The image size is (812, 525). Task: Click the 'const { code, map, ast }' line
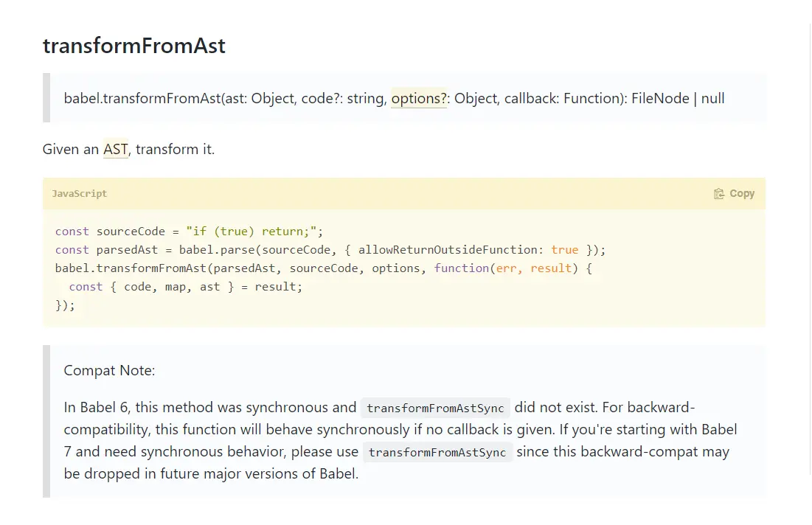point(185,287)
